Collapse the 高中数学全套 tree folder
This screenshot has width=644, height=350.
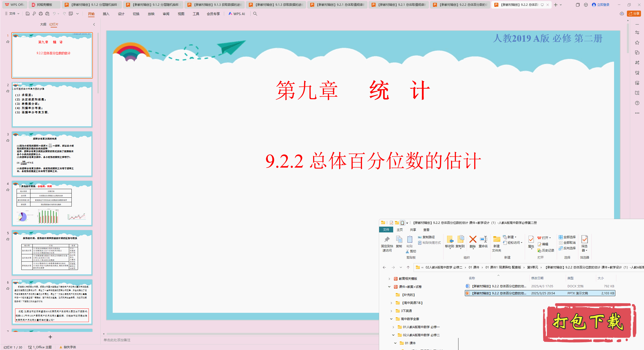pyautogui.click(x=391, y=319)
